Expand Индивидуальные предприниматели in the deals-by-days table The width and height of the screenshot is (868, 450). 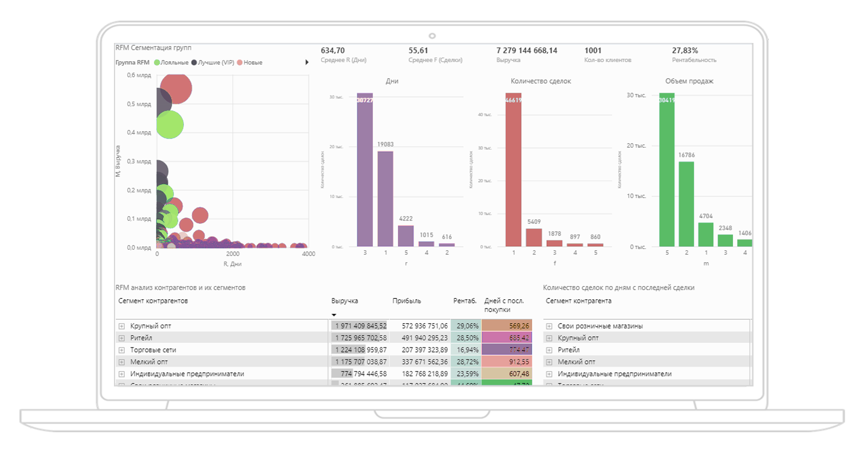click(549, 374)
